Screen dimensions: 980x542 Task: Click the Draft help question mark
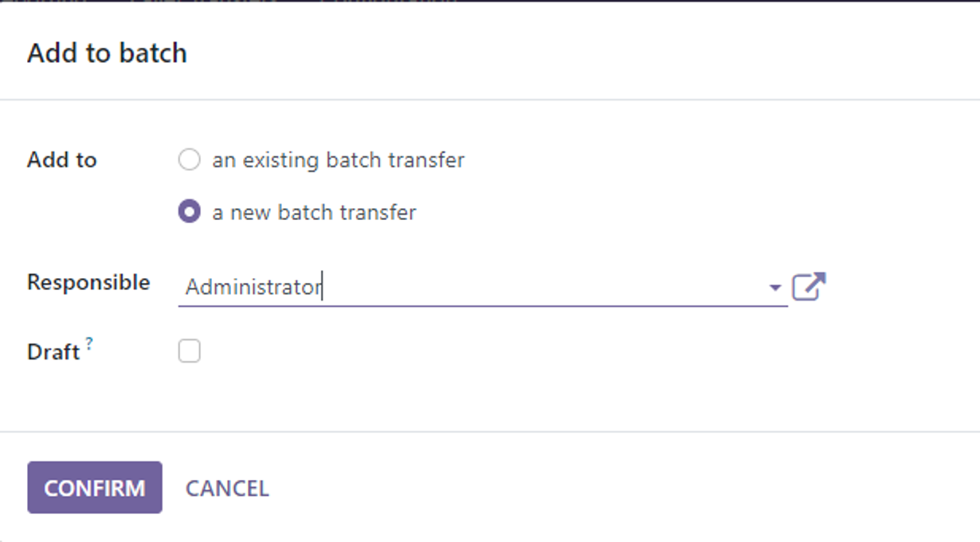pos(89,344)
